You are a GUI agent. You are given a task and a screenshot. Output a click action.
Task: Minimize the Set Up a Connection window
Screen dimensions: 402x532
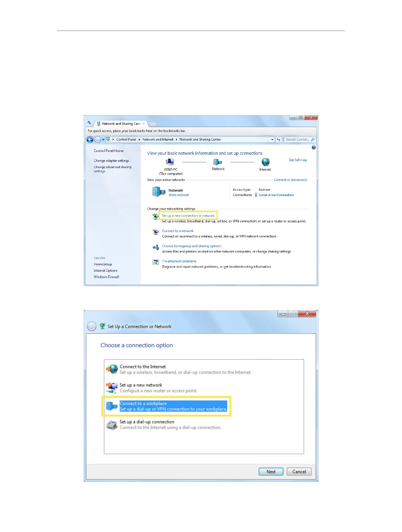click(283, 314)
